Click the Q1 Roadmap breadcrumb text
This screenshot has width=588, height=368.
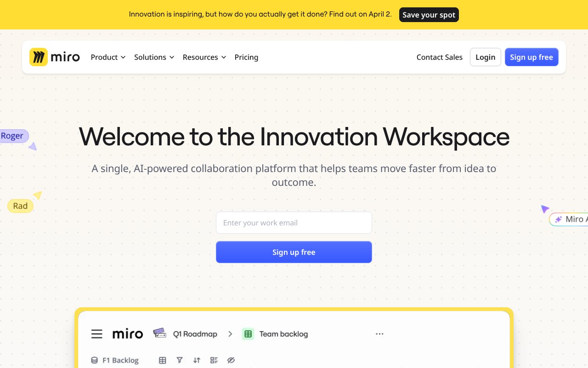click(x=195, y=334)
